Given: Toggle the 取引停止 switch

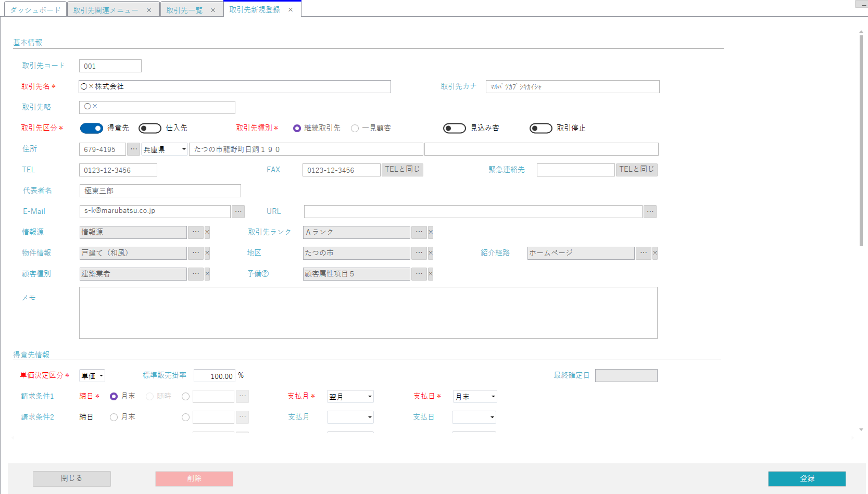Looking at the screenshot, I should [x=541, y=128].
